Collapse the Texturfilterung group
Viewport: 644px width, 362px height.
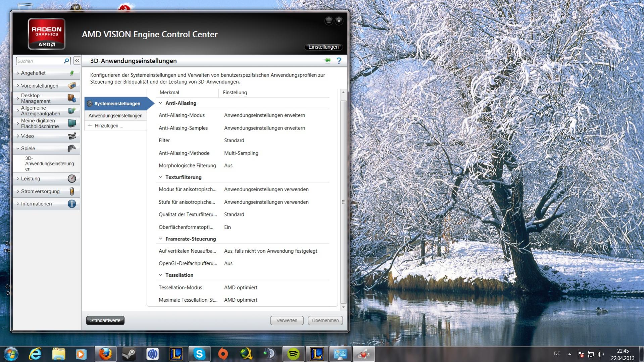[x=160, y=177]
